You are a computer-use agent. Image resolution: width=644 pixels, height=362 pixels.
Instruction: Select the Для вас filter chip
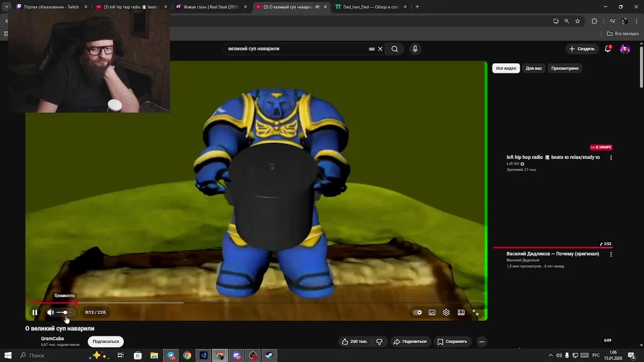(534, 68)
